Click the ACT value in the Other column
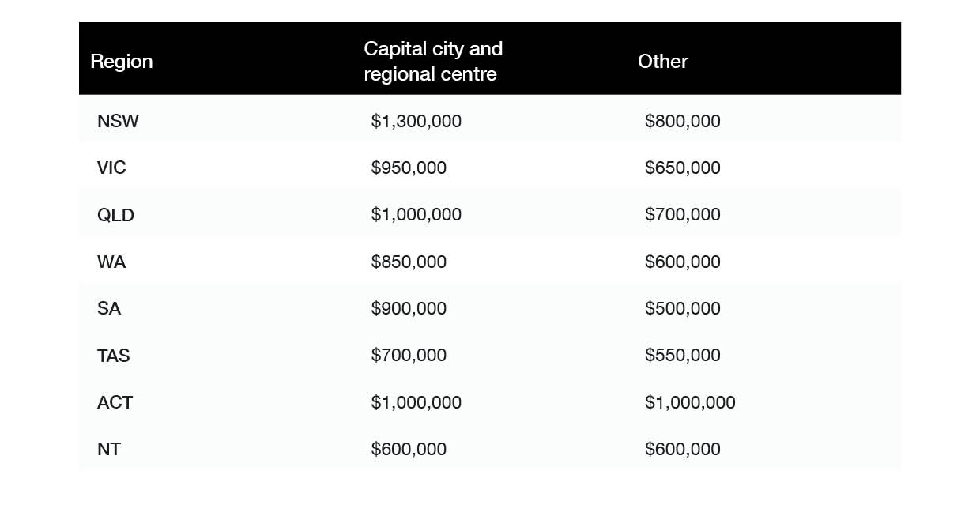Viewport: 980px width, 505px height. coord(690,402)
